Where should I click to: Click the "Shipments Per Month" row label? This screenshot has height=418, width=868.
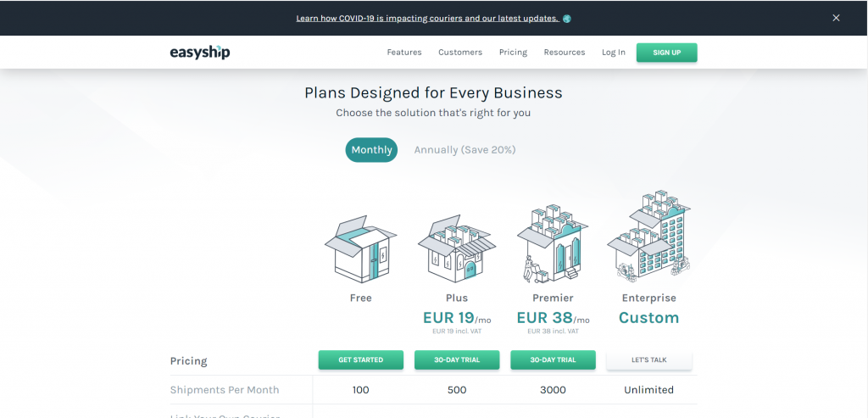tap(225, 390)
